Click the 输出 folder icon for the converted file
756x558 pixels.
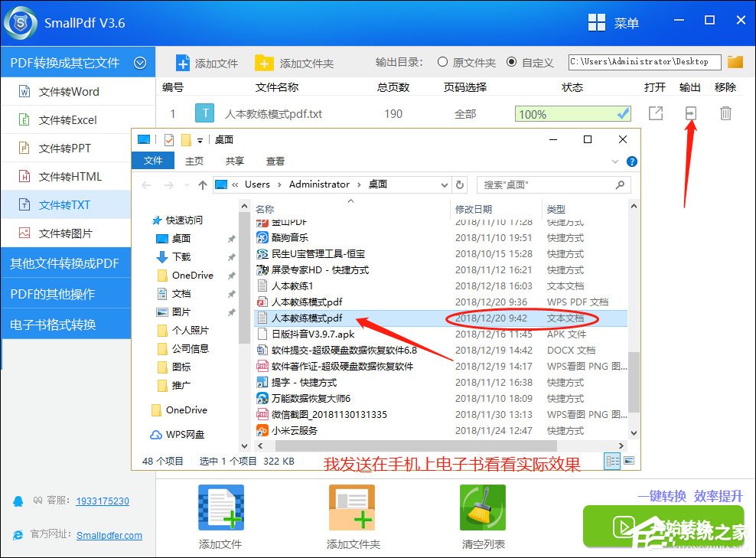point(690,113)
